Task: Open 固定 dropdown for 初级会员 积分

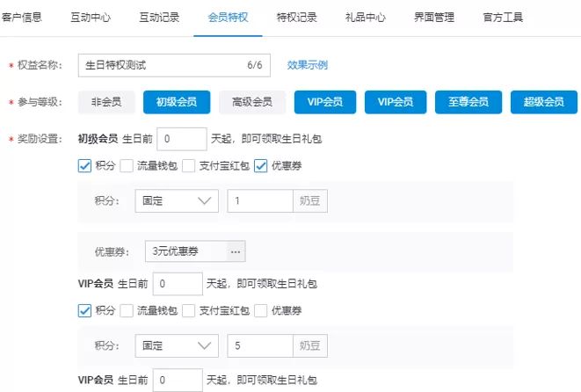Action: [x=177, y=200]
